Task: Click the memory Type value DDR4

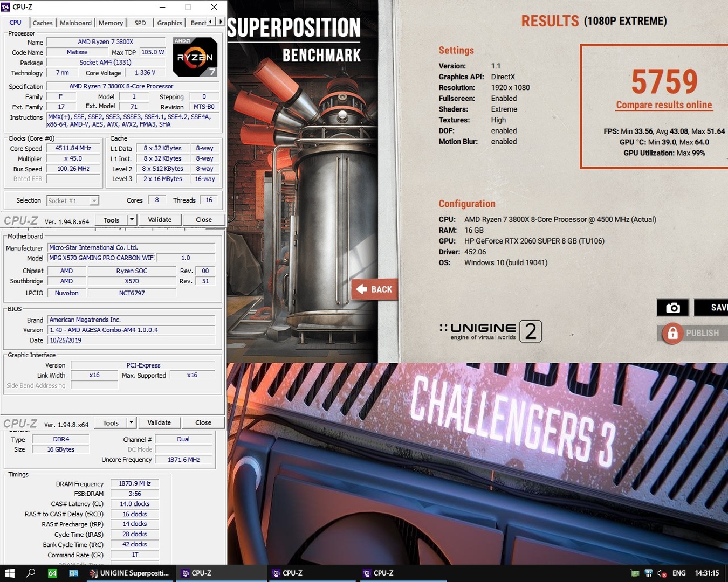Action: coord(61,439)
